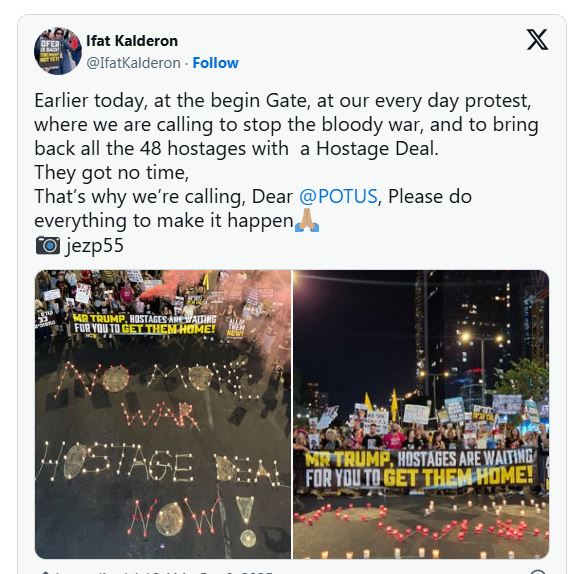
Task: Open the @POTUS mention link
Action: click(338, 196)
